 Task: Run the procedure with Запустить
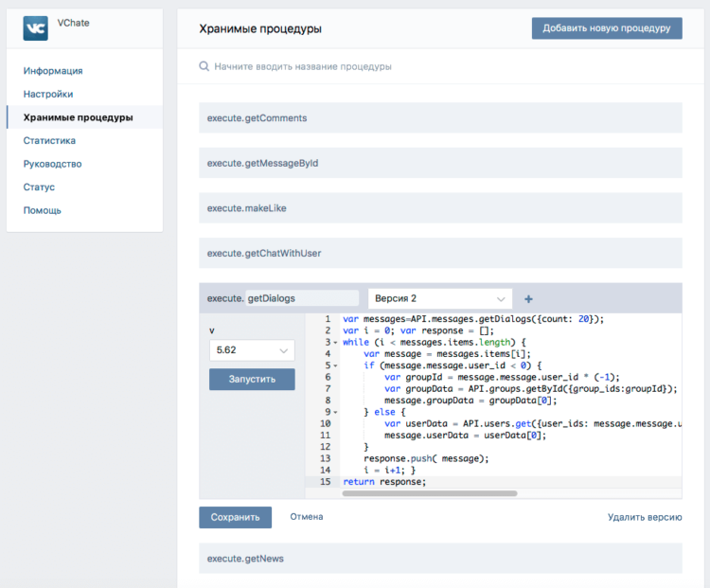(252, 379)
